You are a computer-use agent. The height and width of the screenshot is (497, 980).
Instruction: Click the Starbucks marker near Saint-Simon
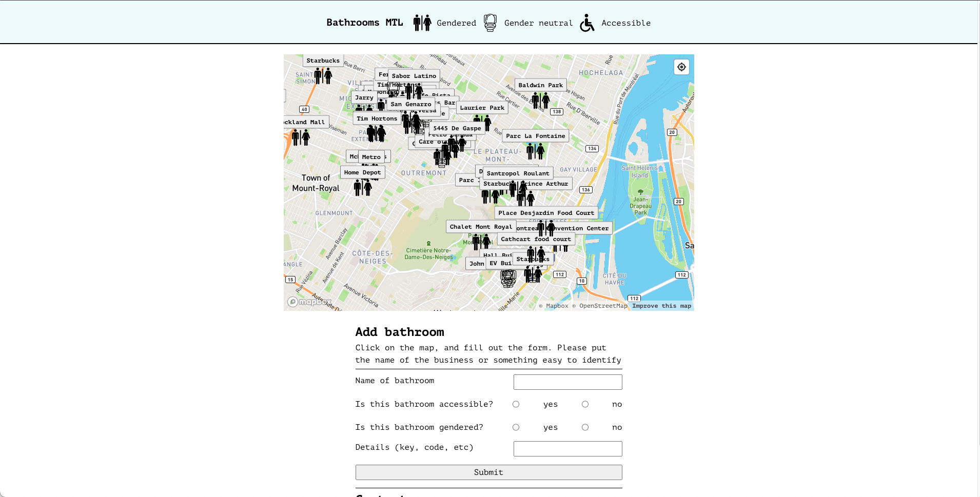coord(323,76)
